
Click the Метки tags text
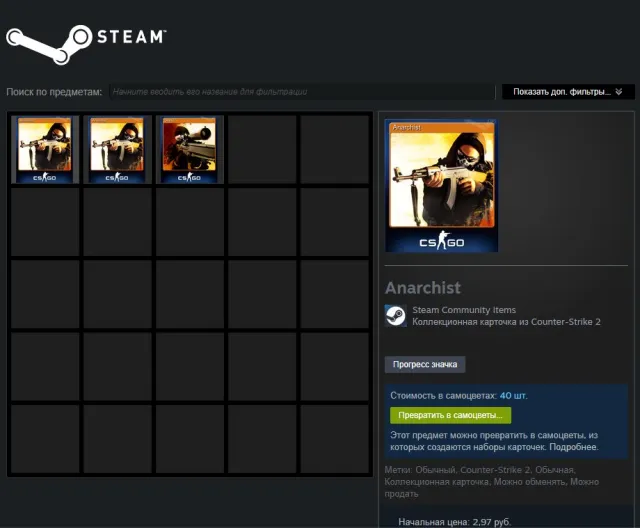pos(491,482)
